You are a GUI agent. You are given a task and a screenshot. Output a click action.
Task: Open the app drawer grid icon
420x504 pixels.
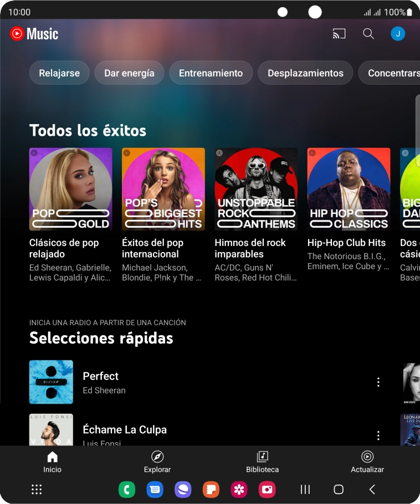pos(37,489)
